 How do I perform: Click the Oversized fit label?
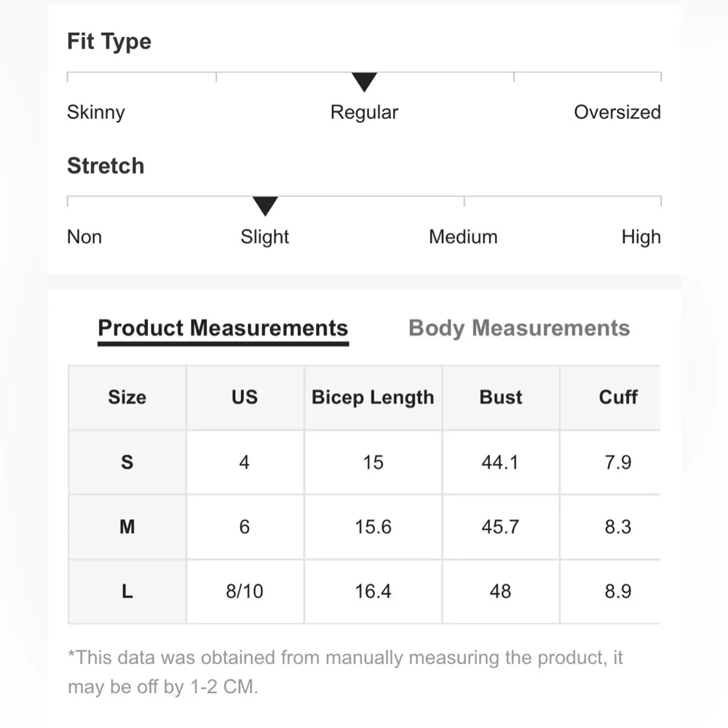point(617,113)
